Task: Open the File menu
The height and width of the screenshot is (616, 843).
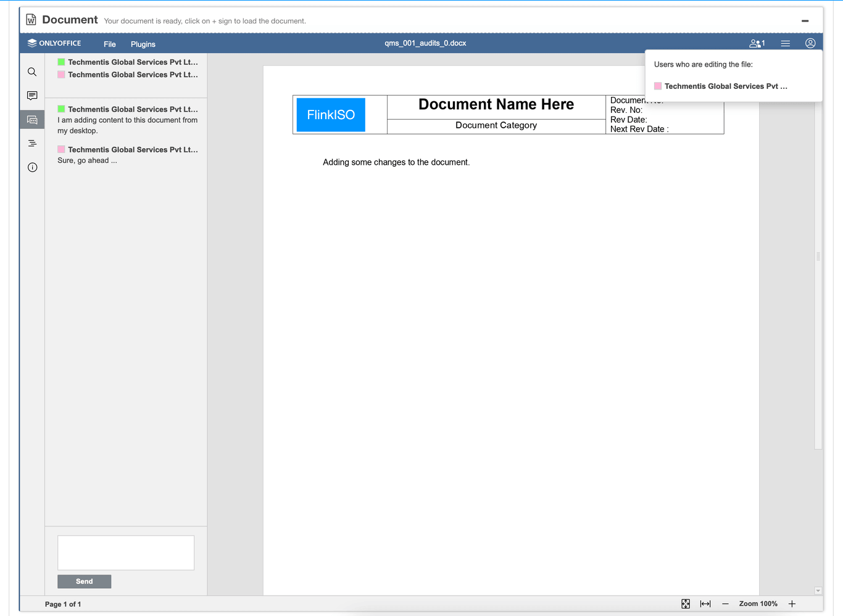Action: (110, 44)
